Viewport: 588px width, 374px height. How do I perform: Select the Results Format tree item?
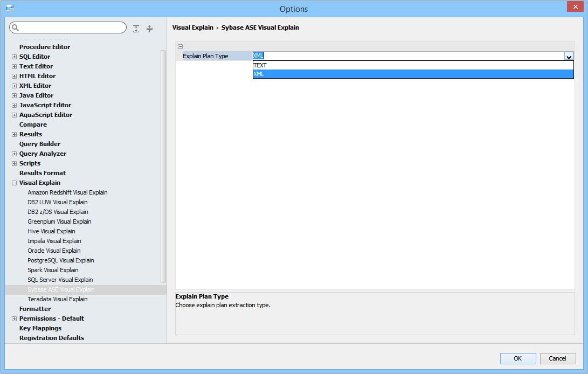click(x=43, y=174)
